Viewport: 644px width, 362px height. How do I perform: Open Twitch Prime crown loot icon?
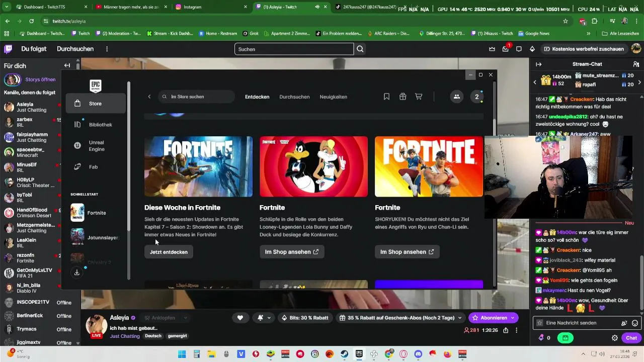[492, 49]
